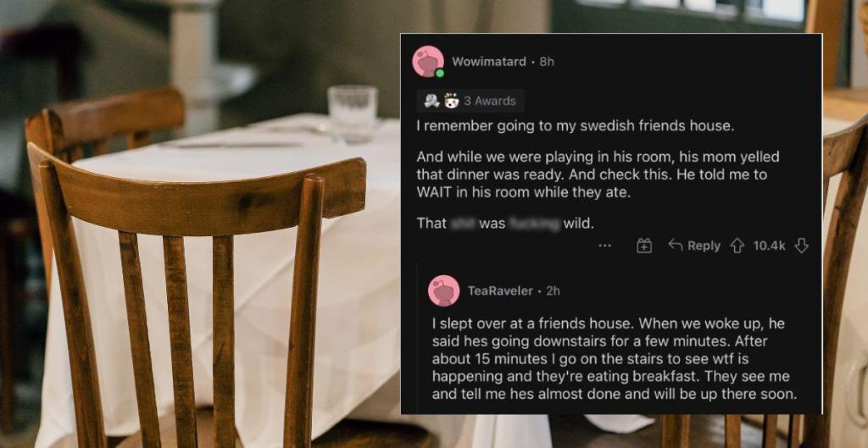Click the give award gift icon
The height and width of the screenshot is (448, 868).
[x=644, y=246]
